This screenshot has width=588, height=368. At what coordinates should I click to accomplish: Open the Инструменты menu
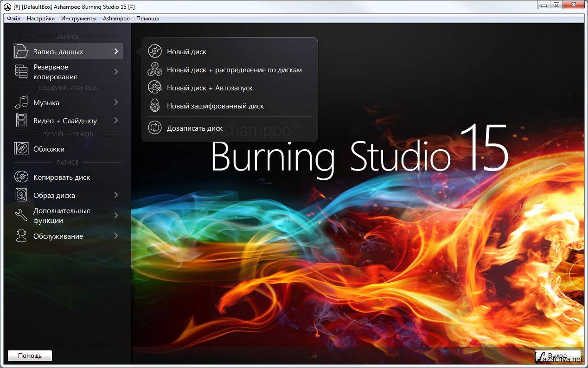coord(78,19)
